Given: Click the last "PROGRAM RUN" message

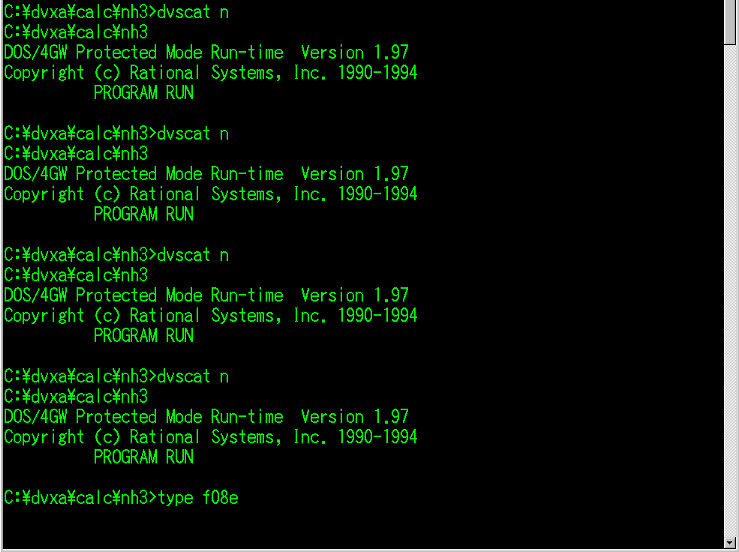Looking at the screenshot, I should [x=143, y=457].
